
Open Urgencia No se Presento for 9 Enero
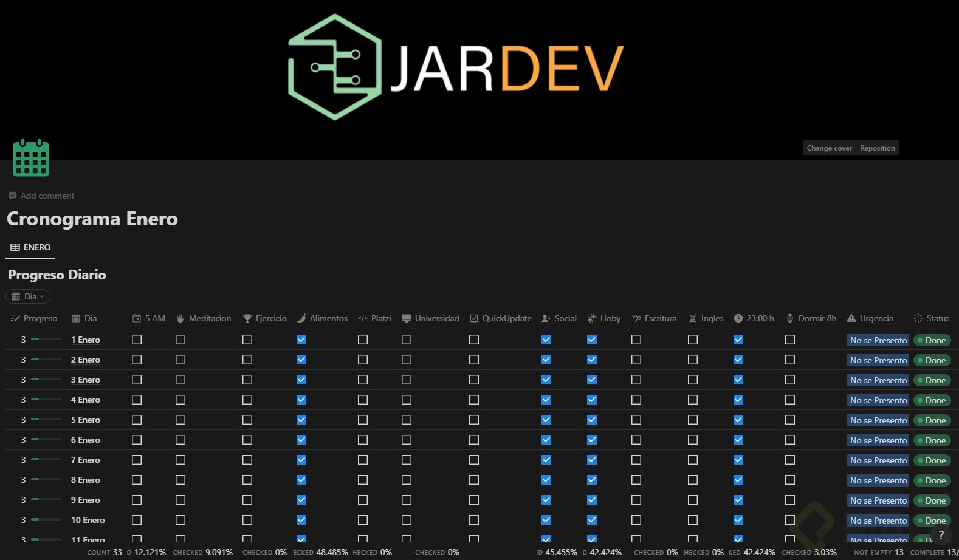tap(878, 500)
